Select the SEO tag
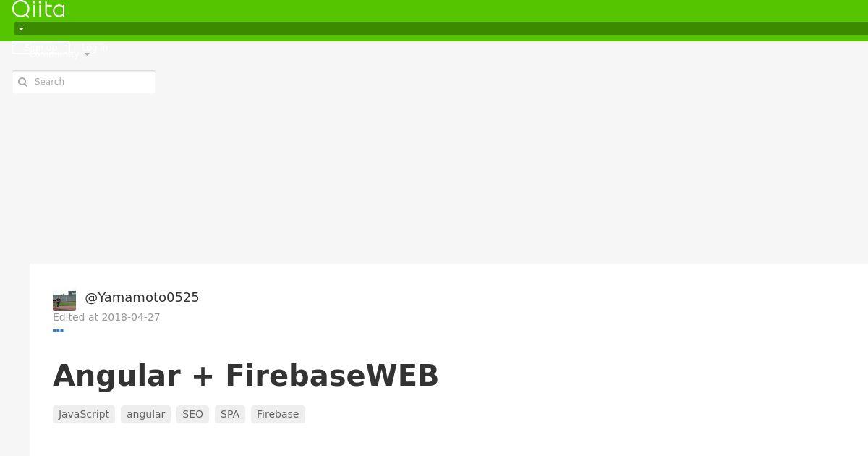The height and width of the screenshot is (456, 868). [192, 414]
